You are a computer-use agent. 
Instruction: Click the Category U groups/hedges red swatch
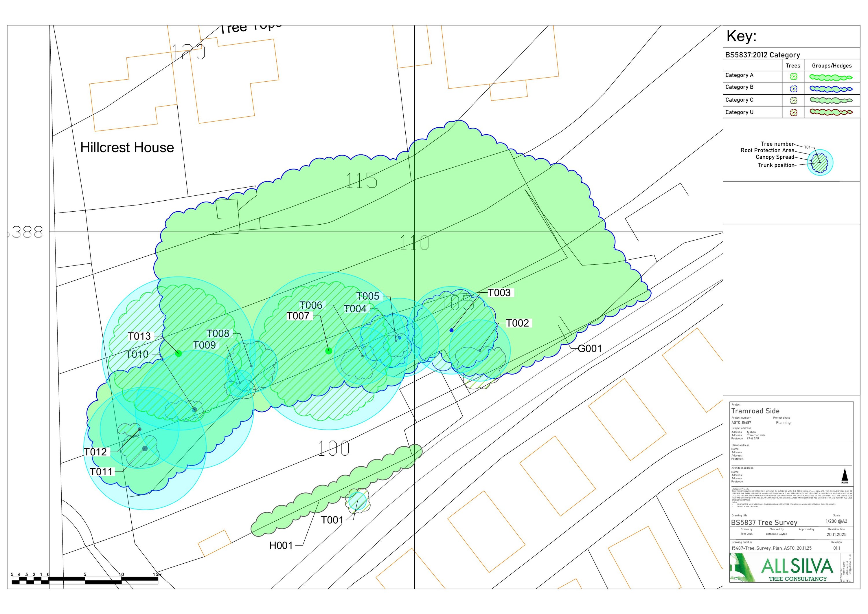pos(831,112)
